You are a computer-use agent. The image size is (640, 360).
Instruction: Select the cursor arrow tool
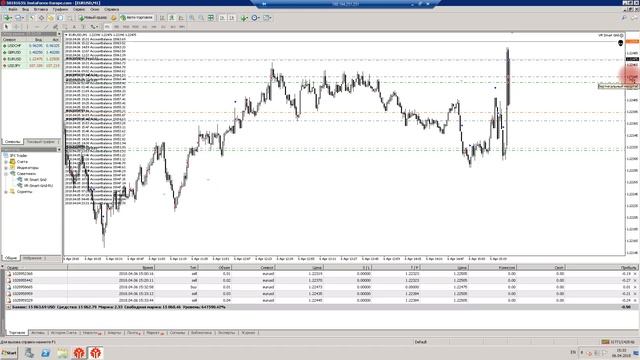coord(6,27)
